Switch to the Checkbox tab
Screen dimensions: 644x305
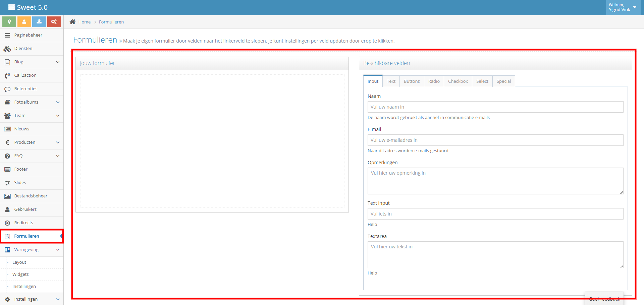coord(458,81)
